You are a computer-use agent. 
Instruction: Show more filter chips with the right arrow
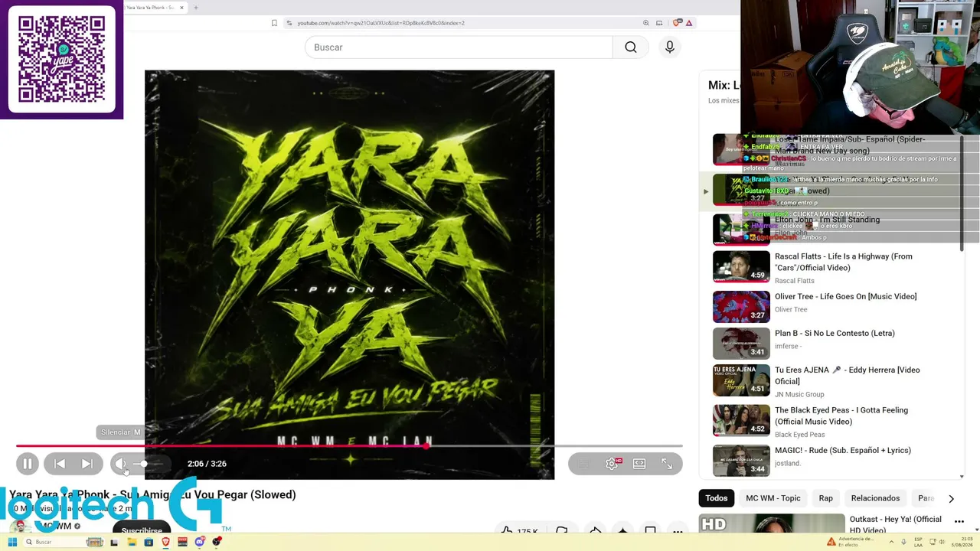[951, 498]
